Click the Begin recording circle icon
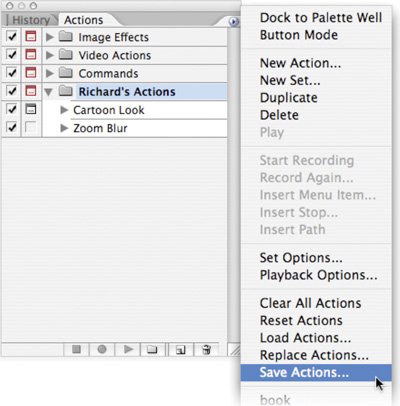 [102, 349]
